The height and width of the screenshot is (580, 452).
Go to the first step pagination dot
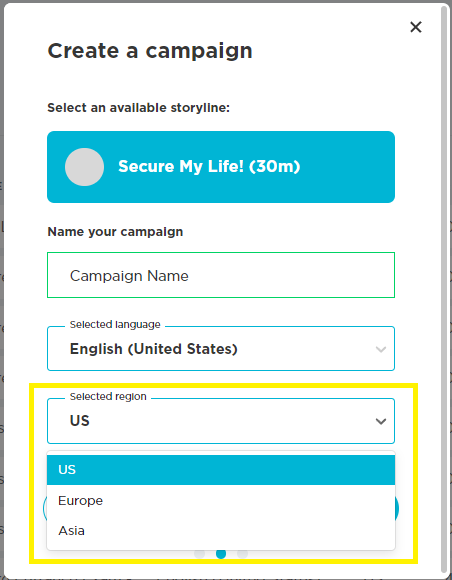click(199, 554)
